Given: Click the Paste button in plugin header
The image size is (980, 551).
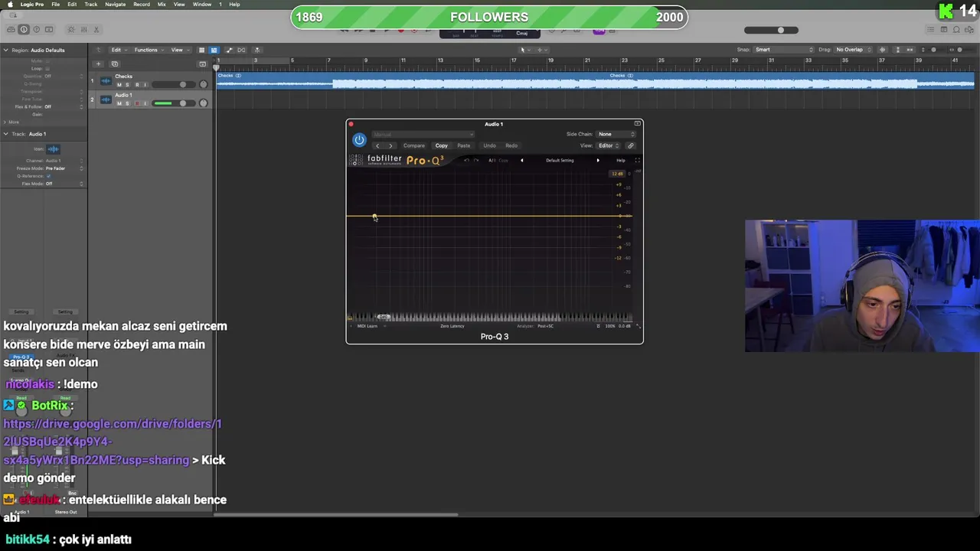Looking at the screenshot, I should pos(464,145).
